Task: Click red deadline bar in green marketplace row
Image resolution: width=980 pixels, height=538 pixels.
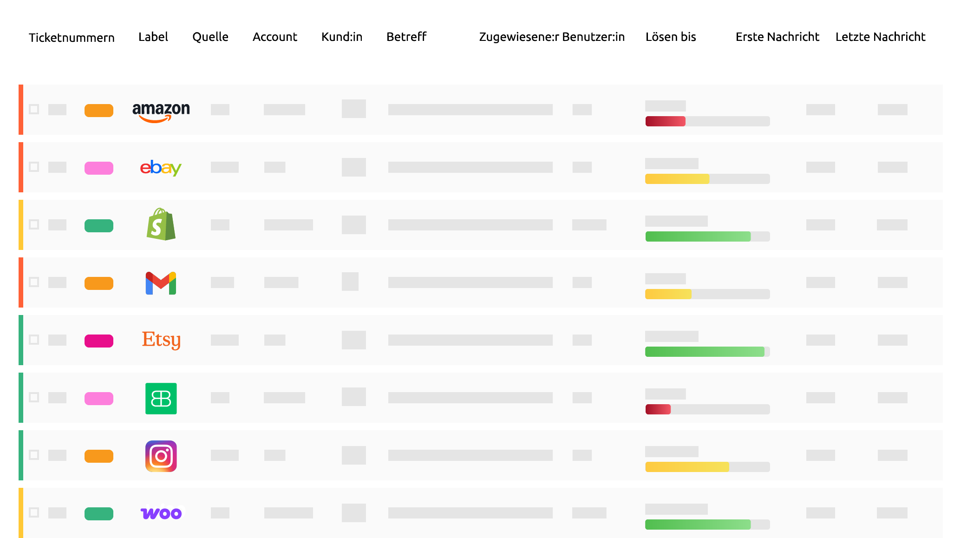Action: (x=658, y=409)
